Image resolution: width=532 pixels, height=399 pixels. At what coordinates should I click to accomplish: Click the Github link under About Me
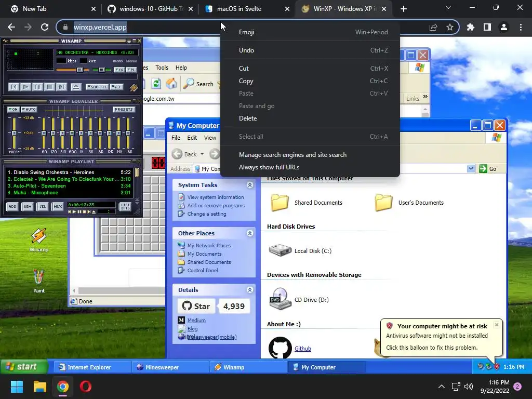pos(303,349)
